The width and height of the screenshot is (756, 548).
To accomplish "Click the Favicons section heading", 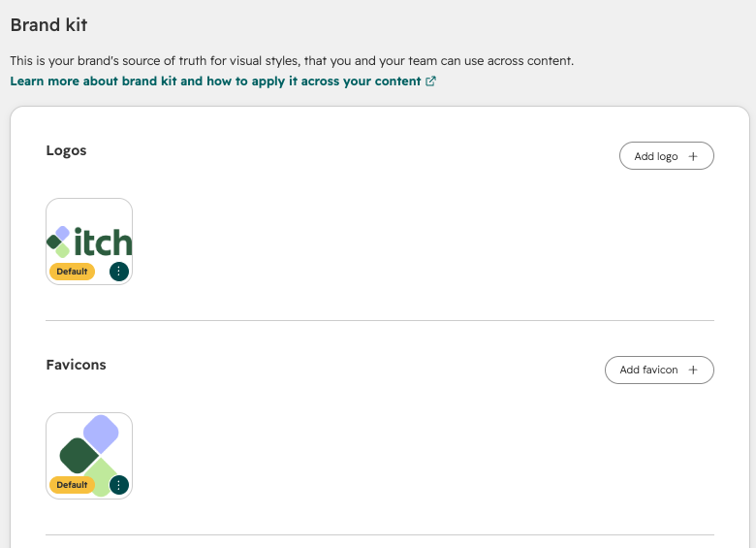I will [77, 365].
